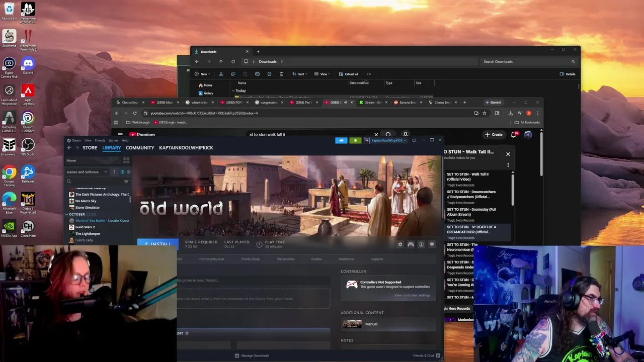
Task: Open Sort dropdown in File Explorer
Action: [x=299, y=74]
